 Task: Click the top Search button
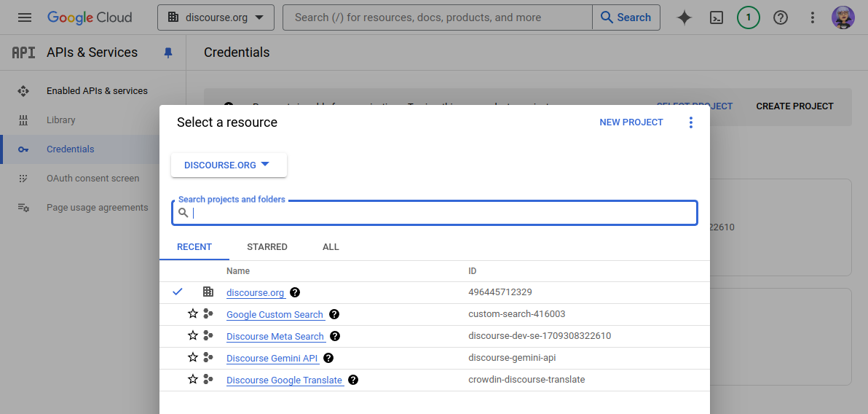pos(626,17)
